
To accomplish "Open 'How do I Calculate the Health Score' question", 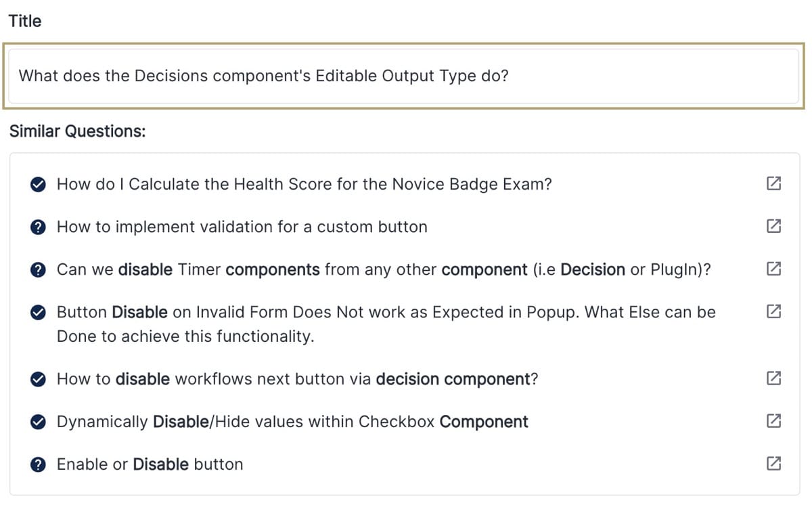I will tap(304, 184).
